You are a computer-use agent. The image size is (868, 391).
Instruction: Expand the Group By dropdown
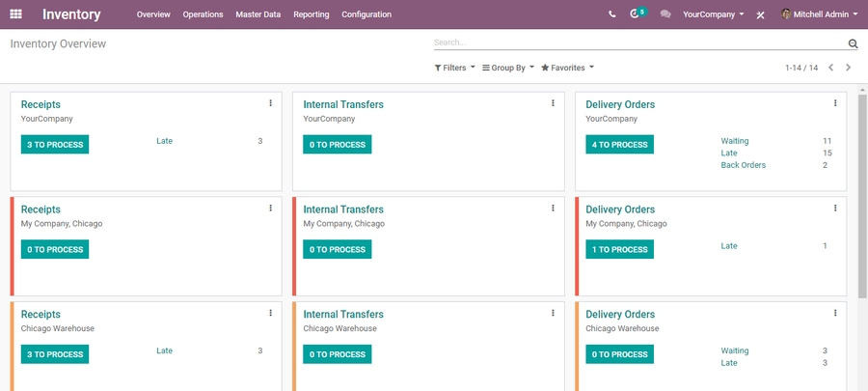pos(508,68)
